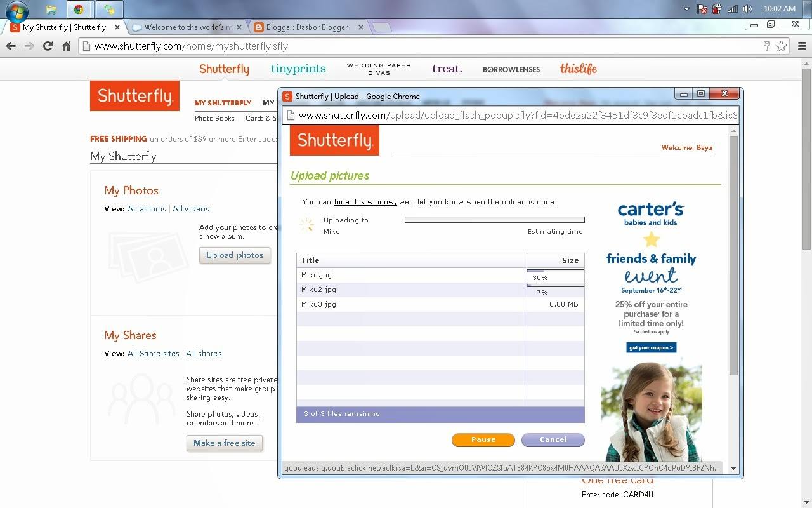Click the Make a free site button
This screenshot has width=812, height=508.
(x=225, y=443)
